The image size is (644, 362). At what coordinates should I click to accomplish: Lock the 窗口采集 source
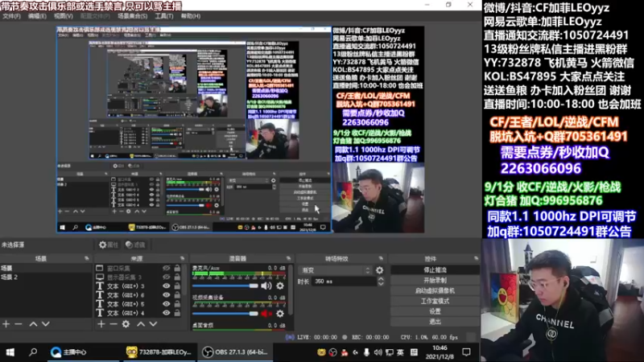pyautogui.click(x=177, y=268)
